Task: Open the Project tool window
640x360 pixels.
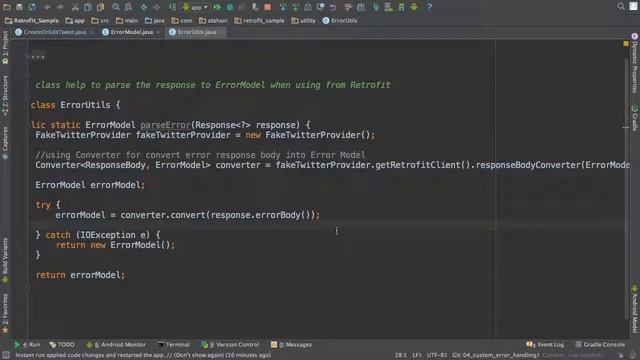Action: coord(5,47)
